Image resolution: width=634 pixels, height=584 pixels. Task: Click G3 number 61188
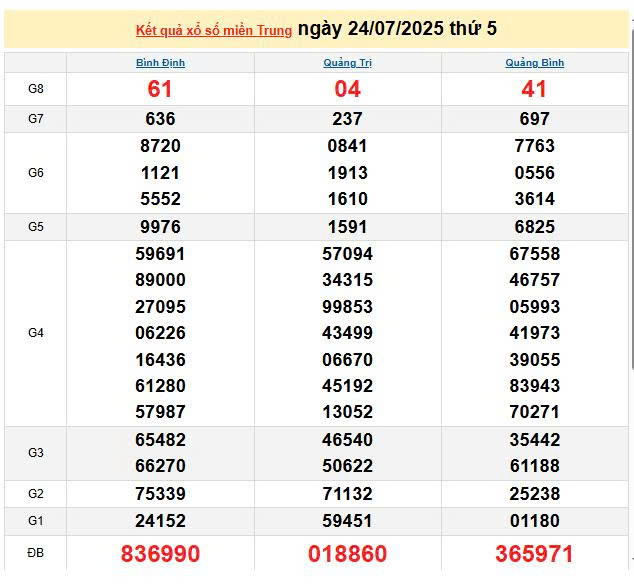click(535, 466)
